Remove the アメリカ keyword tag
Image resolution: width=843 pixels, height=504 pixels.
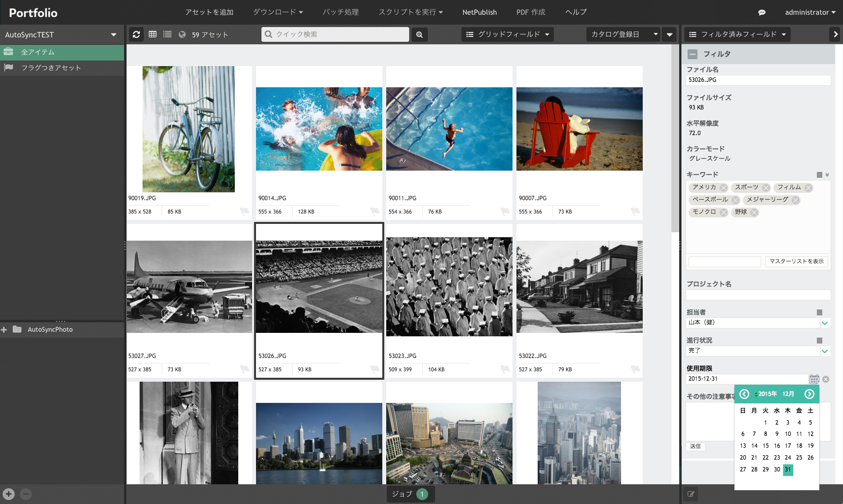(x=723, y=188)
